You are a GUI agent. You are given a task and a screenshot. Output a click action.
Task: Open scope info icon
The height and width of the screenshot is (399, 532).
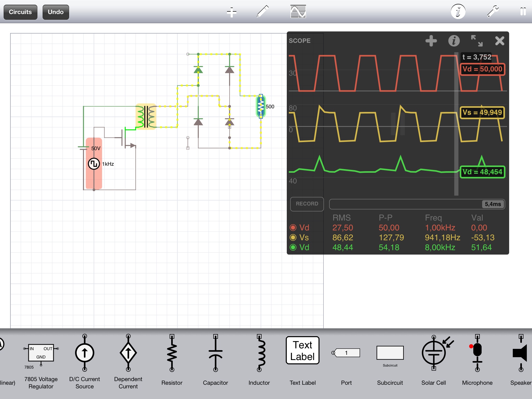[x=454, y=41]
